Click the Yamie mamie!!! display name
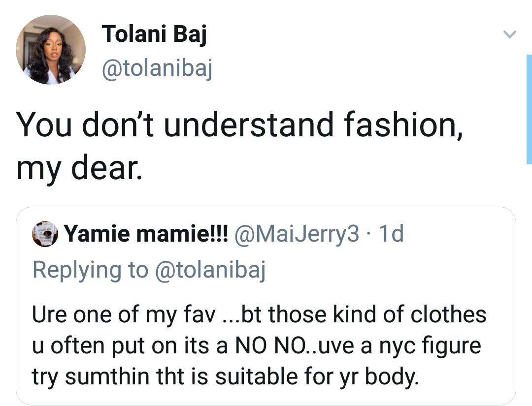The width and height of the screenshot is (532, 406). click(147, 233)
